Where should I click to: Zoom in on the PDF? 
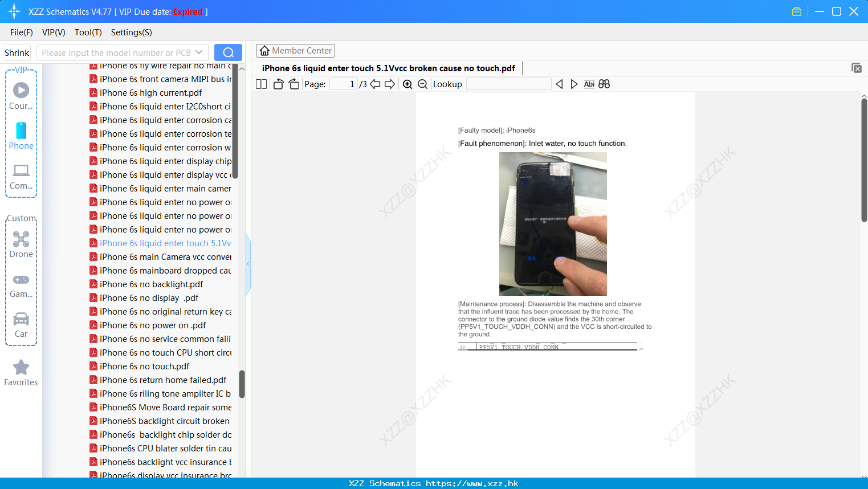pyautogui.click(x=407, y=84)
